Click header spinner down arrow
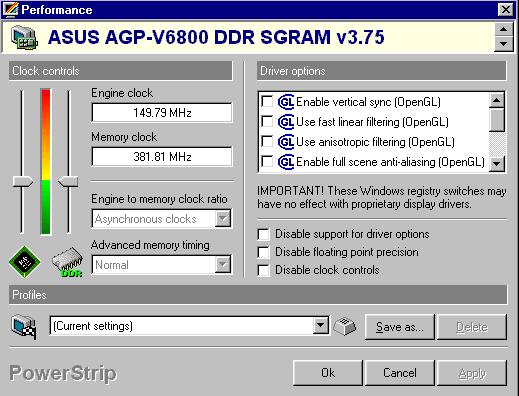Screen dimensions: 519x396 pos(503,44)
